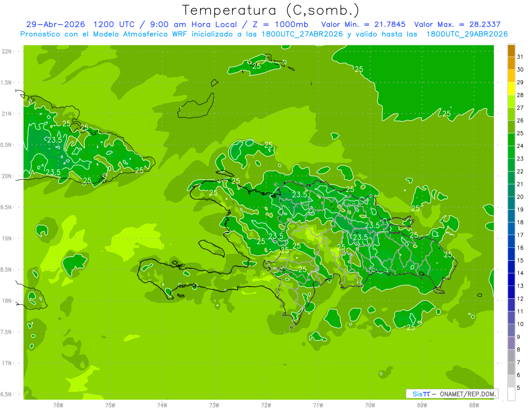Click the Temperatura (C,somb.) title
The image size is (532, 411).
271,10
